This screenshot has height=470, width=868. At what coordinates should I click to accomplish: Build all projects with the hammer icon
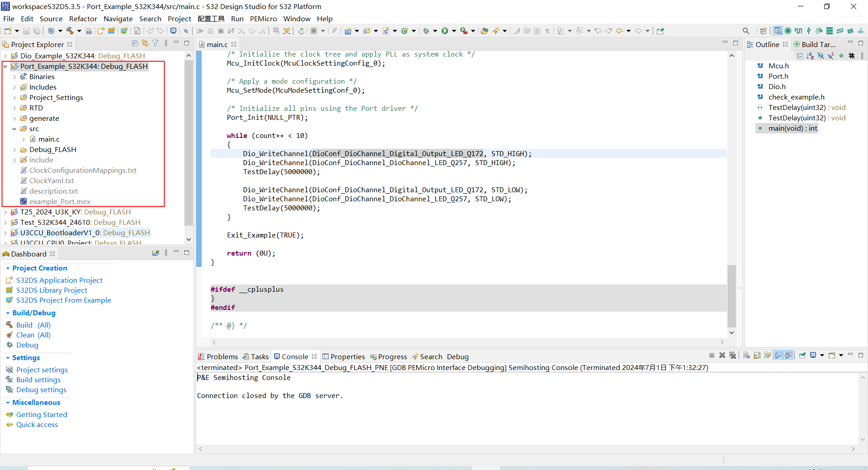(70, 31)
